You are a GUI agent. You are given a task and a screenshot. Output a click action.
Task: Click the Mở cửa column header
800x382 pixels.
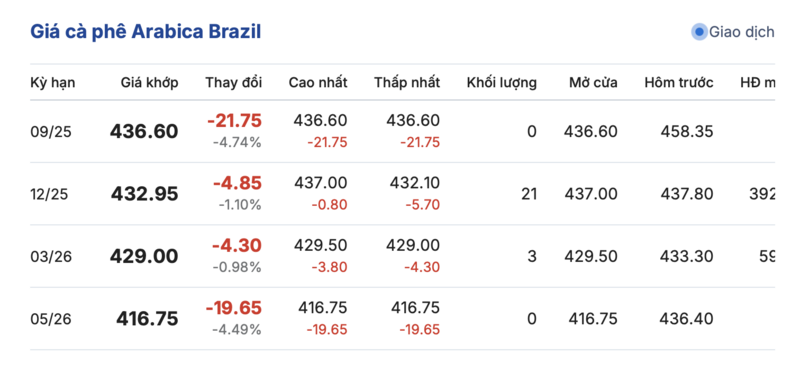click(593, 83)
